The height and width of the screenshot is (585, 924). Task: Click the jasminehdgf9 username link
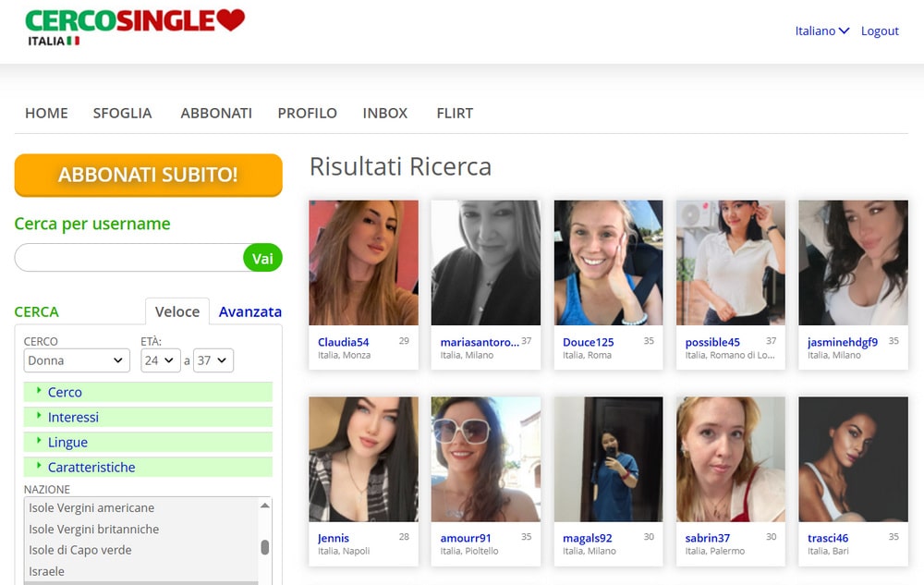point(843,342)
